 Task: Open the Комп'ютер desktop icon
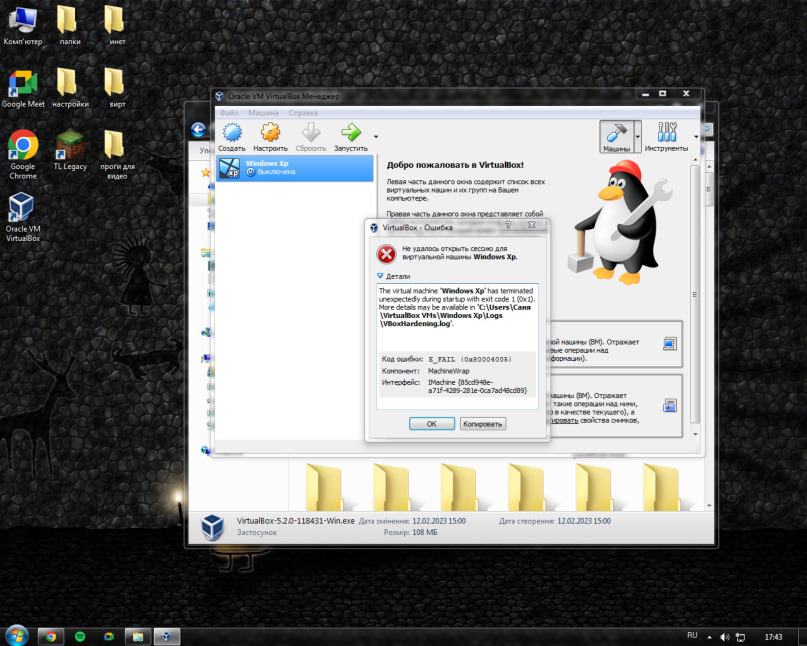coord(23,26)
